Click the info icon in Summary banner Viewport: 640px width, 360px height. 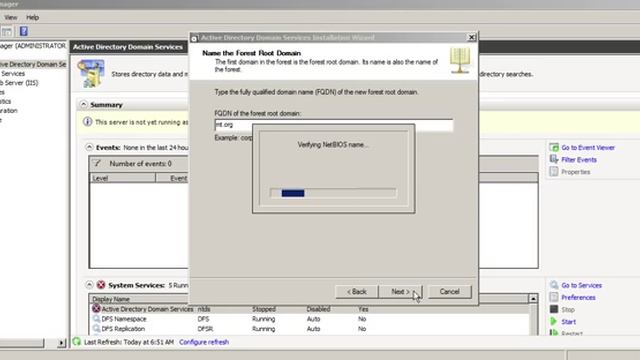pos(87,122)
